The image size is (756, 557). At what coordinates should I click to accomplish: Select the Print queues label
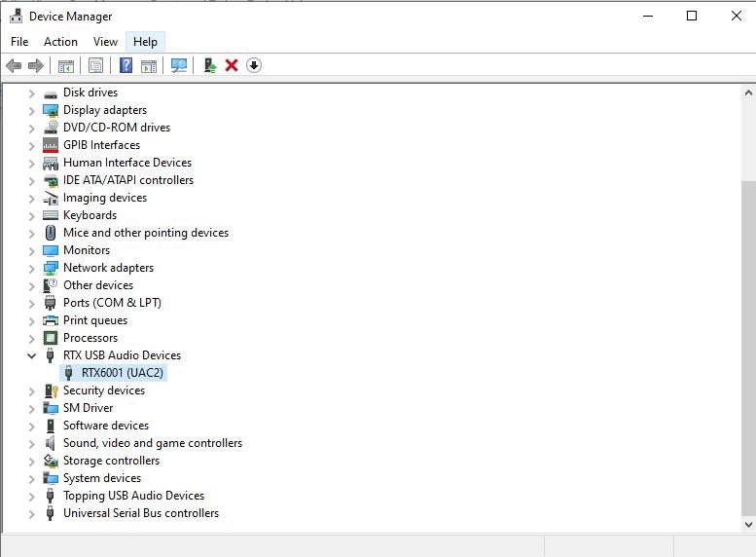(x=95, y=320)
